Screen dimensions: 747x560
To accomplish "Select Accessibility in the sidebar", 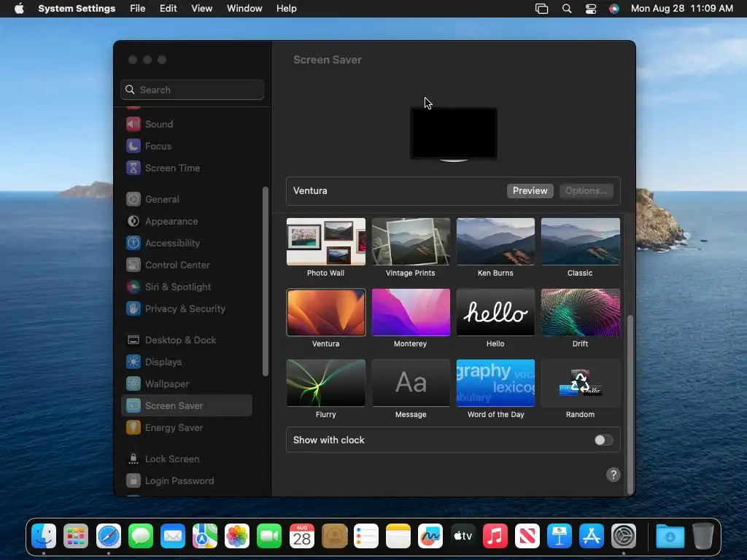I will click(186, 244).
